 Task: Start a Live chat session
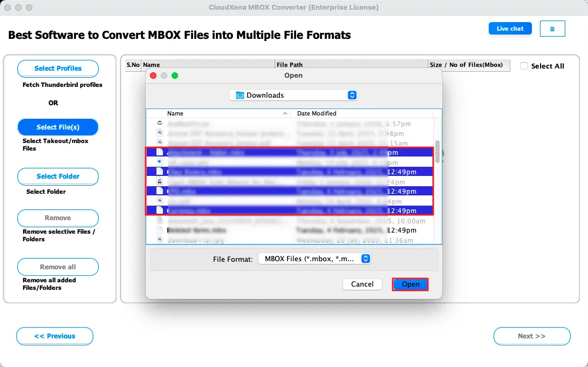click(x=510, y=29)
